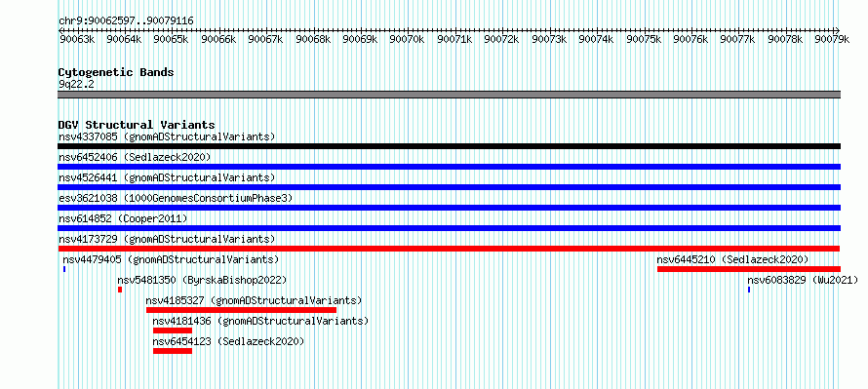The width and height of the screenshot is (868, 389).
Task: Open the nsv6454123 (Sedlazeck2020) label
Action: pyautogui.click(x=228, y=341)
